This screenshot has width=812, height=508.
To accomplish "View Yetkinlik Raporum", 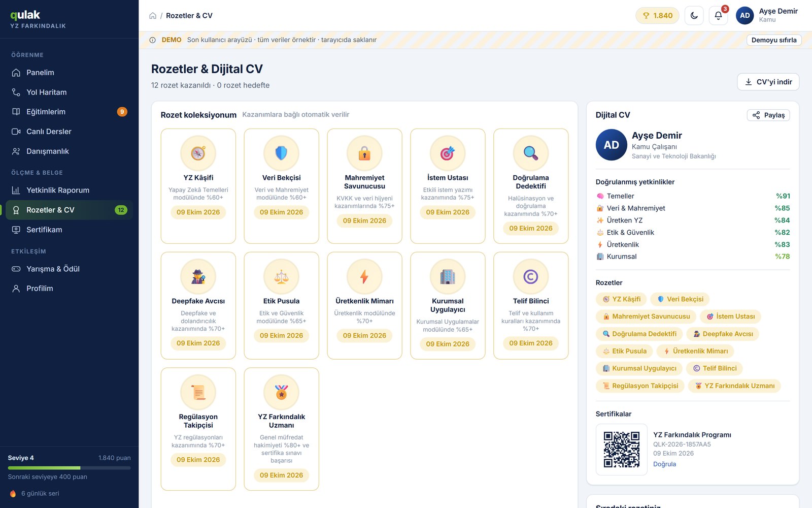I will tap(69, 190).
